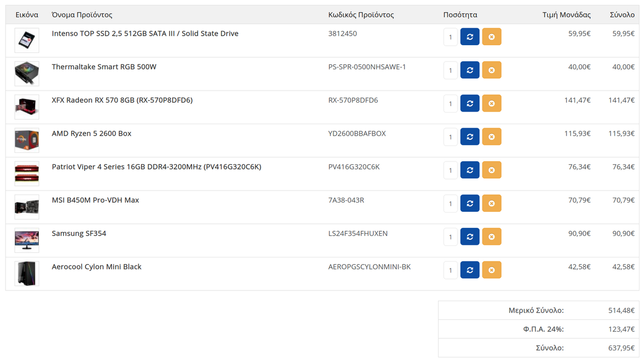Viewport: 644px width, 360px height.
Task: Select the Φ.Π.Α. 24% value 123,47€
Action: point(621,329)
